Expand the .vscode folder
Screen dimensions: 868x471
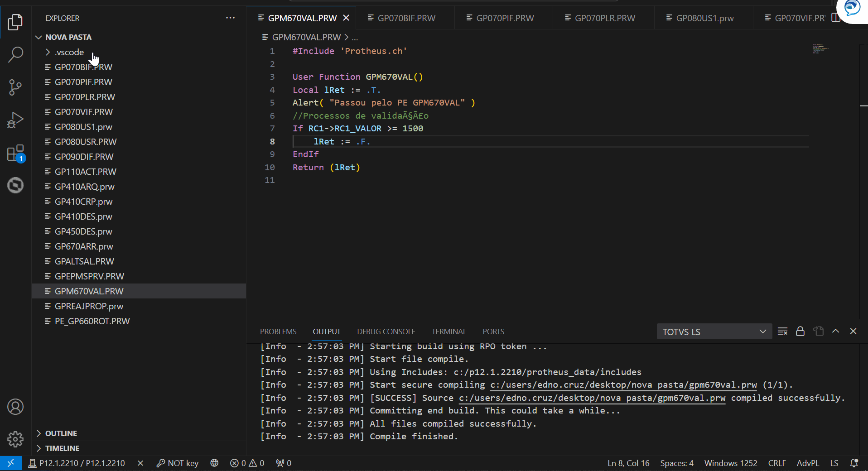pos(69,52)
